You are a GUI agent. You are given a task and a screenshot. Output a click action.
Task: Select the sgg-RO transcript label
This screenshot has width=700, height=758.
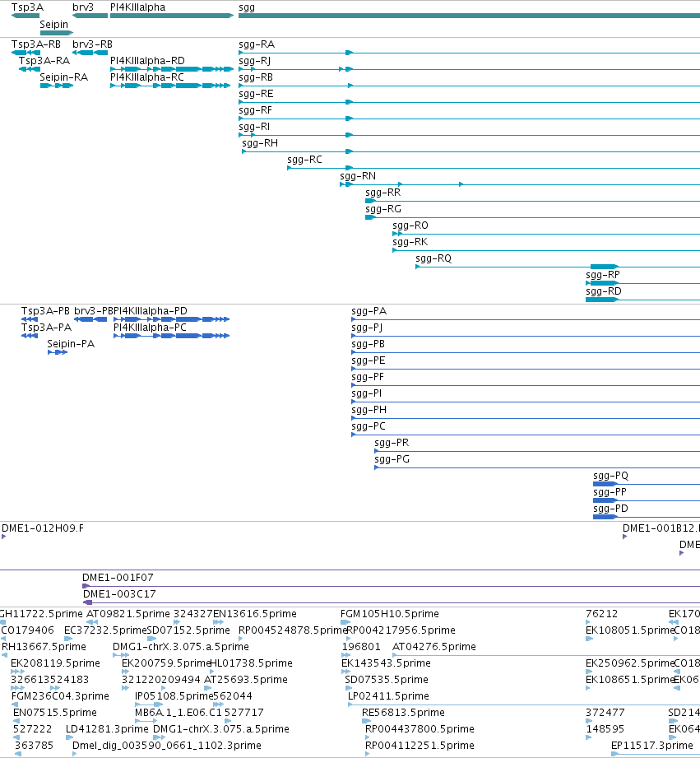[x=410, y=226]
